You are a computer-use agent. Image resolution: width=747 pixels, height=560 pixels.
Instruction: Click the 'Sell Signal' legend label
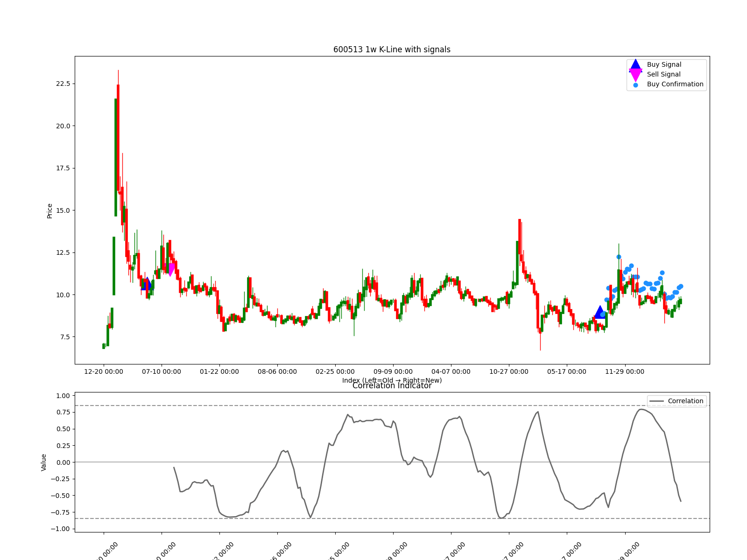(x=663, y=75)
